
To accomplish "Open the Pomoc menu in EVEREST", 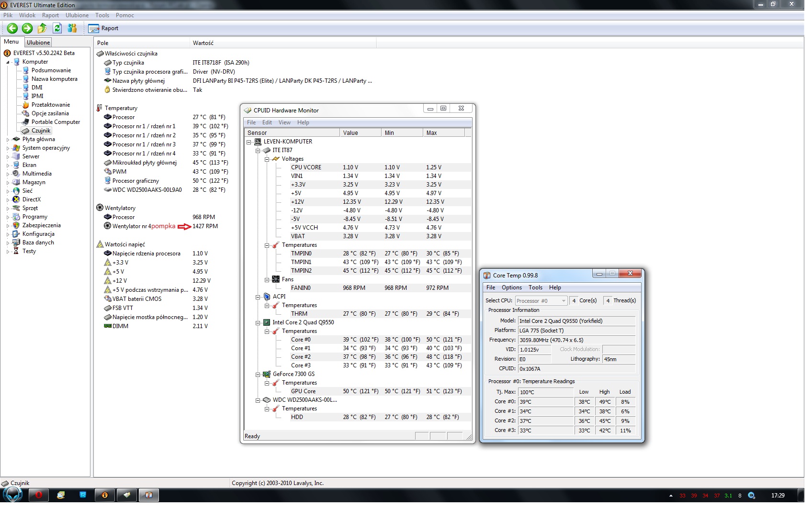I will 125,15.
